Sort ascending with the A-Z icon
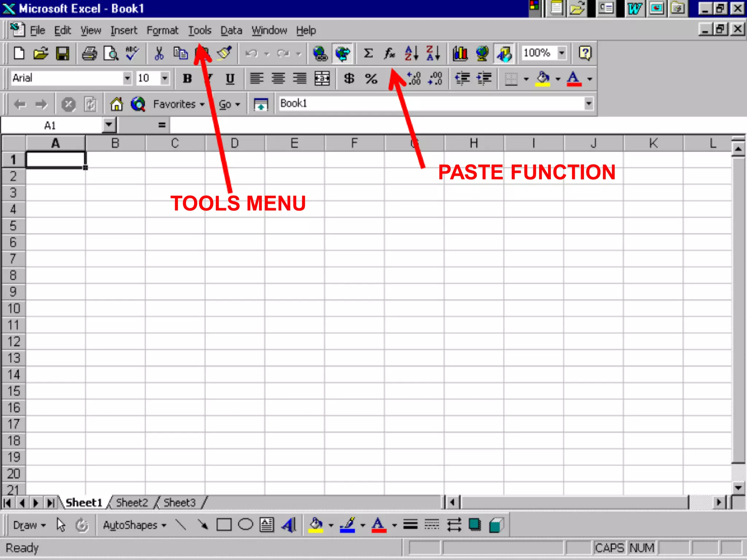 411,54
